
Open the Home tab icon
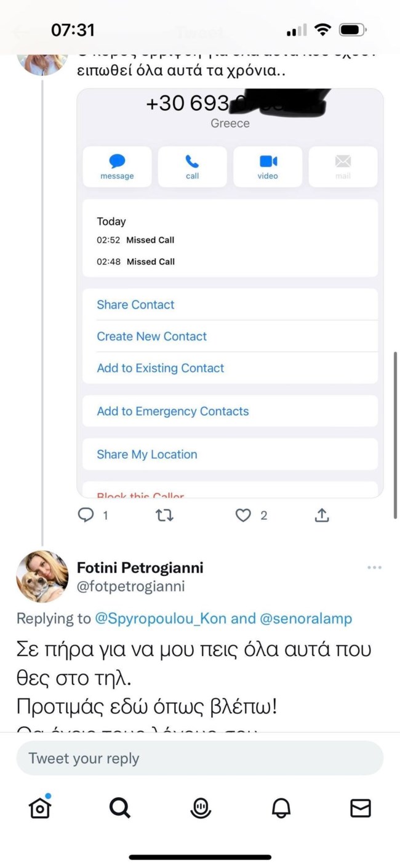(40, 808)
